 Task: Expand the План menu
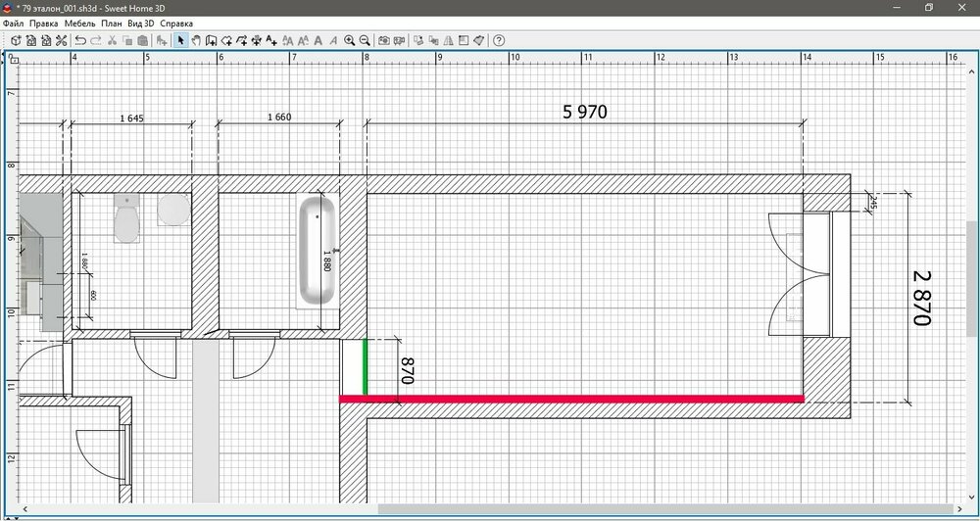click(x=111, y=23)
